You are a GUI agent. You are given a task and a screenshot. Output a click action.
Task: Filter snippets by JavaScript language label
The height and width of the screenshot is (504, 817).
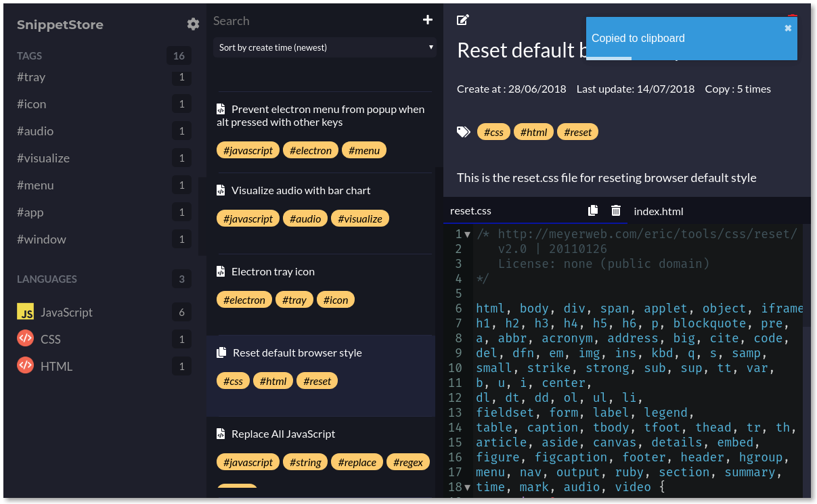pyautogui.click(x=66, y=313)
